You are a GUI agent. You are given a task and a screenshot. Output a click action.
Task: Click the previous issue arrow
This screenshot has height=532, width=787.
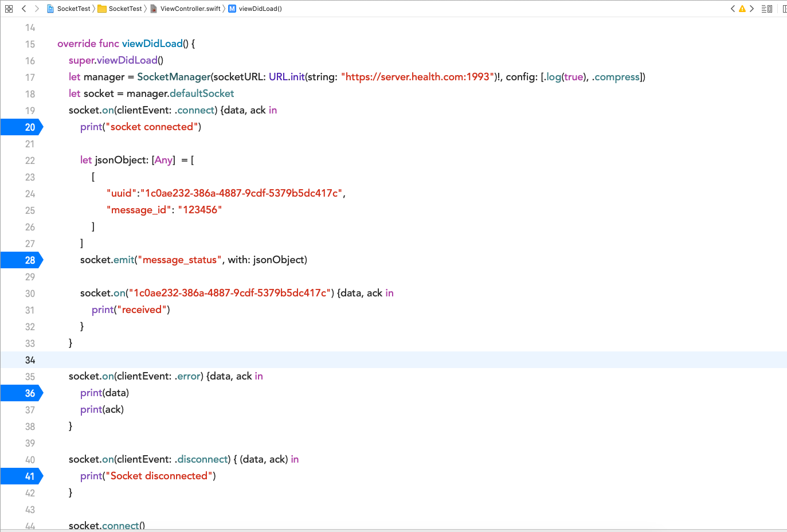click(x=733, y=9)
